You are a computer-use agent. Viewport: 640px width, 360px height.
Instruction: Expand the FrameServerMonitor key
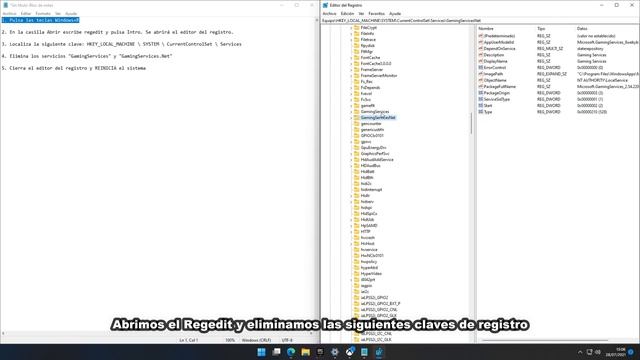(351, 76)
